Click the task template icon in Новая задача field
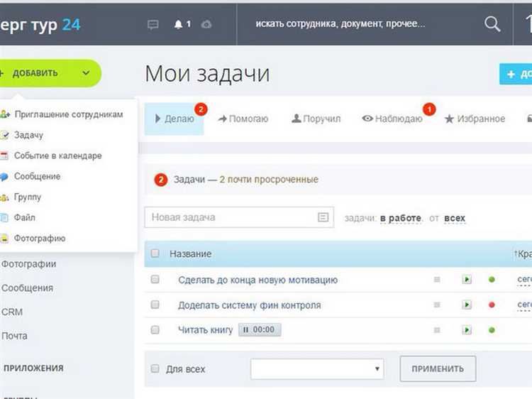This screenshot has height=399, width=532. (x=323, y=217)
